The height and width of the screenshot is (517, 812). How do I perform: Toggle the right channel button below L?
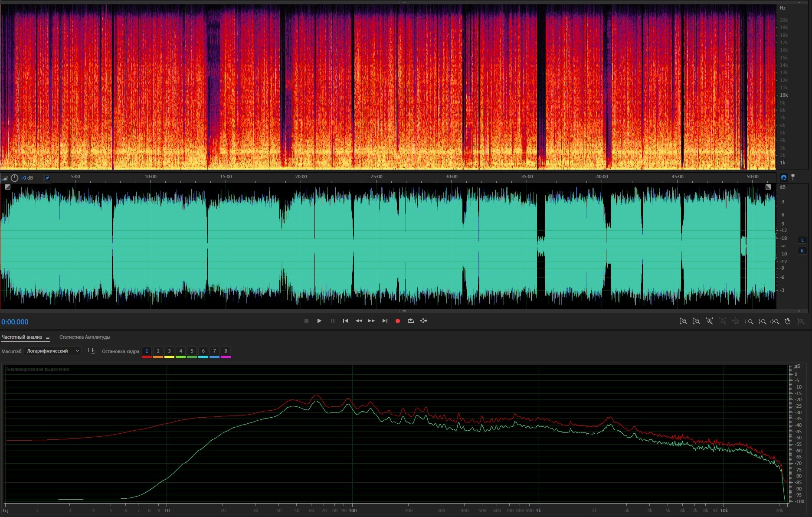802,251
